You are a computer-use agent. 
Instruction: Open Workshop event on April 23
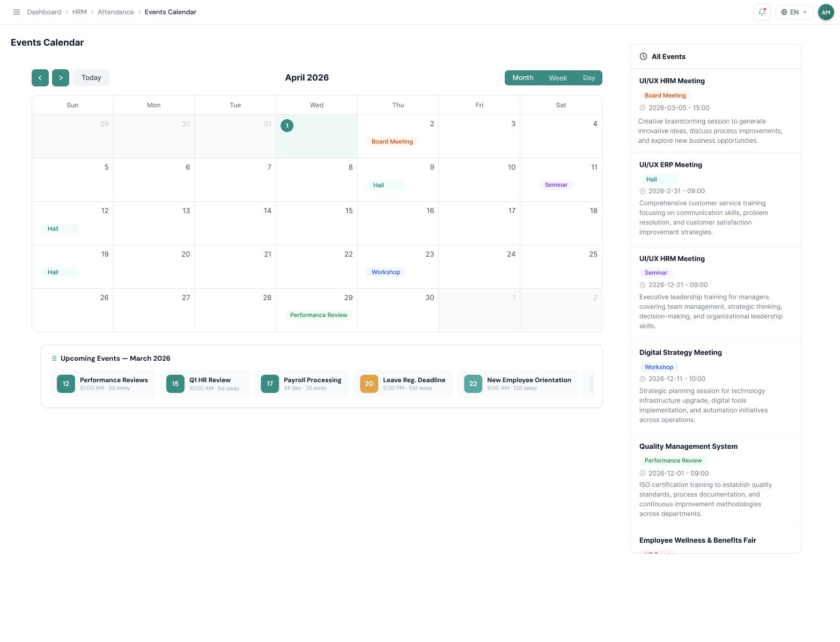(x=386, y=272)
